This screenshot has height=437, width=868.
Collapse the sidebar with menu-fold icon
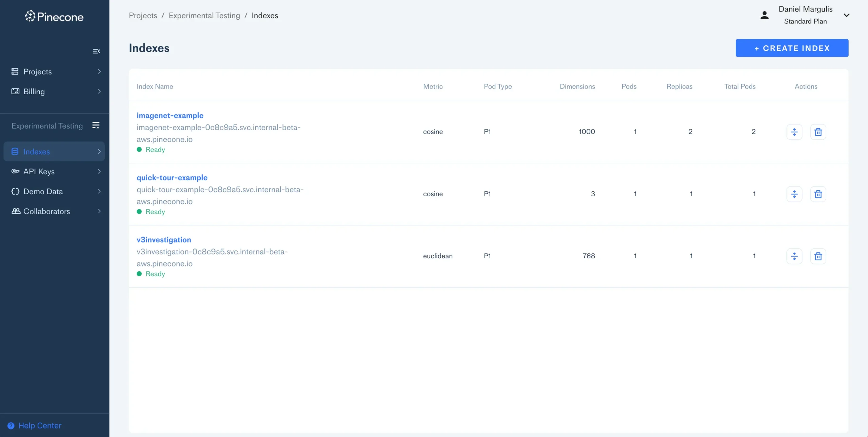click(x=96, y=51)
